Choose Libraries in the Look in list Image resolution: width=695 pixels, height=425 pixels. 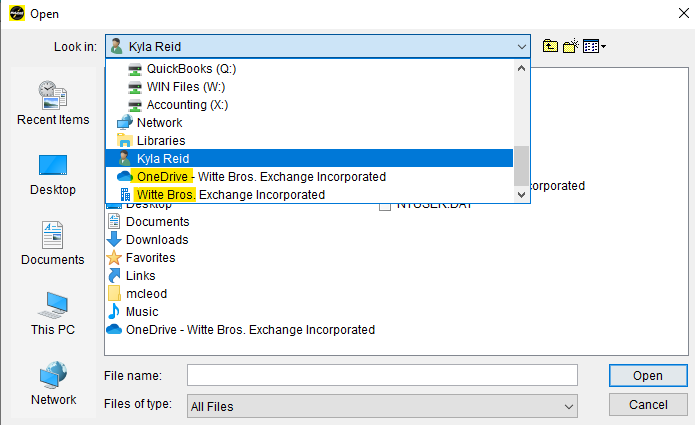click(310, 140)
